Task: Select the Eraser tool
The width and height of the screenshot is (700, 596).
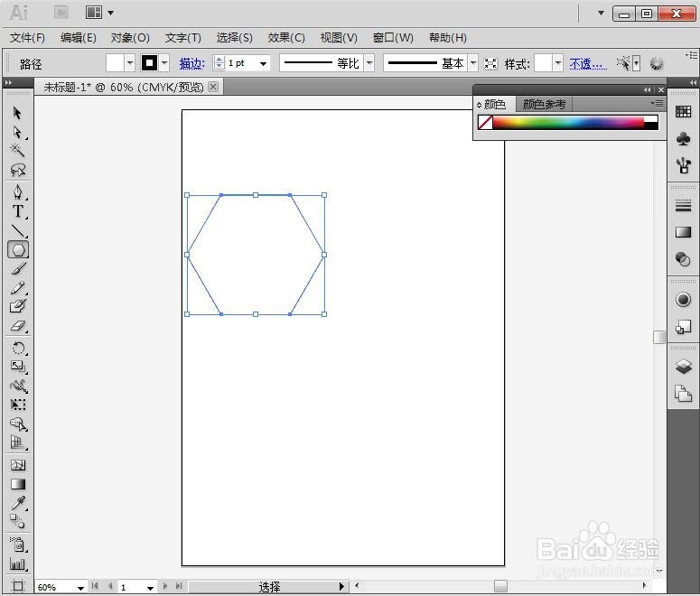Action: (x=18, y=326)
